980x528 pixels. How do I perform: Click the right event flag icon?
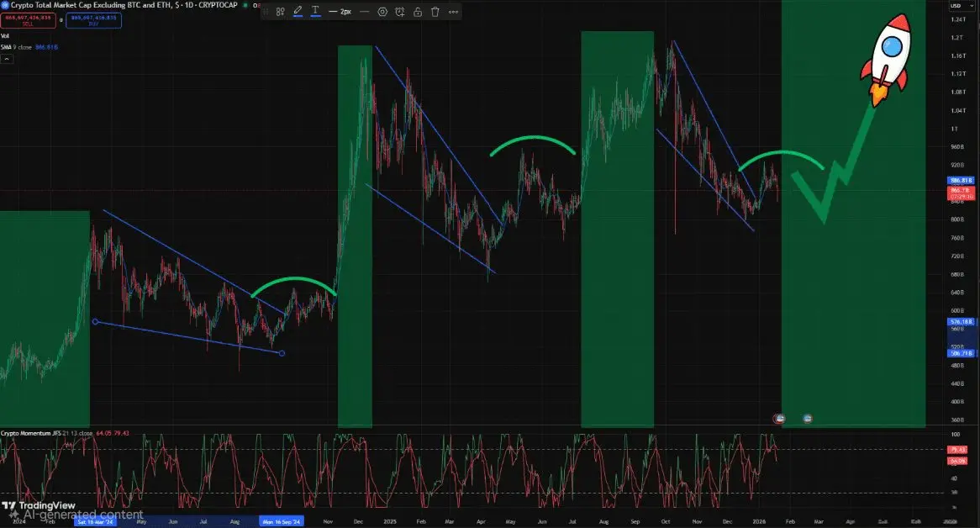808,419
